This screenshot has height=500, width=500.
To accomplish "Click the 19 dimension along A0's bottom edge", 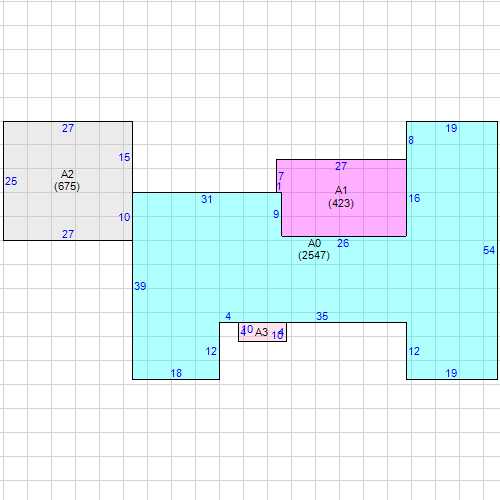I will [x=451, y=373].
